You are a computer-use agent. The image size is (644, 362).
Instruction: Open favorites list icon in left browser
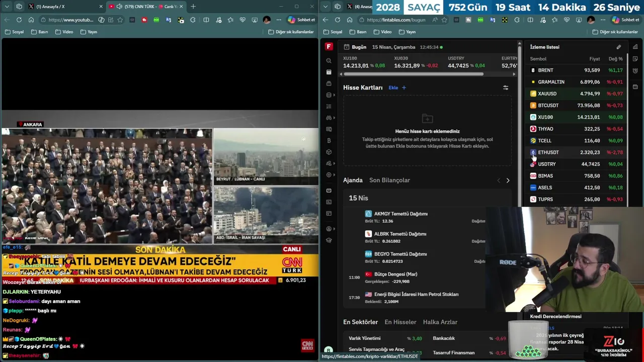point(230,20)
